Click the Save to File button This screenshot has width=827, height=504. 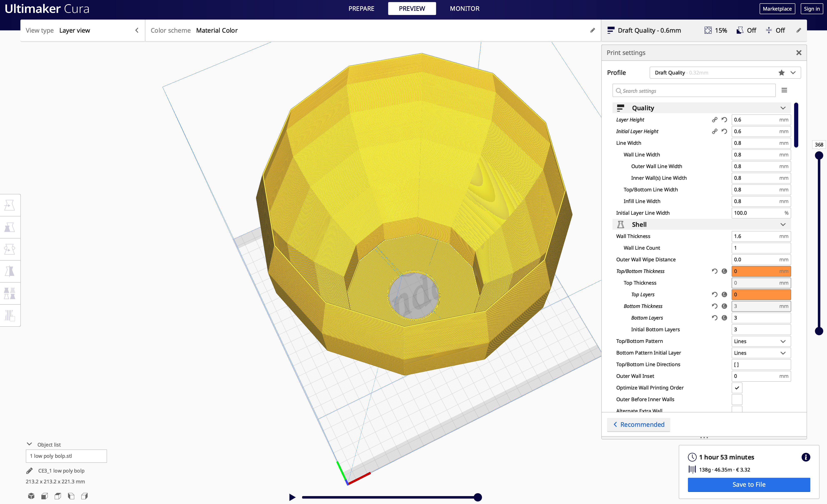click(x=749, y=484)
